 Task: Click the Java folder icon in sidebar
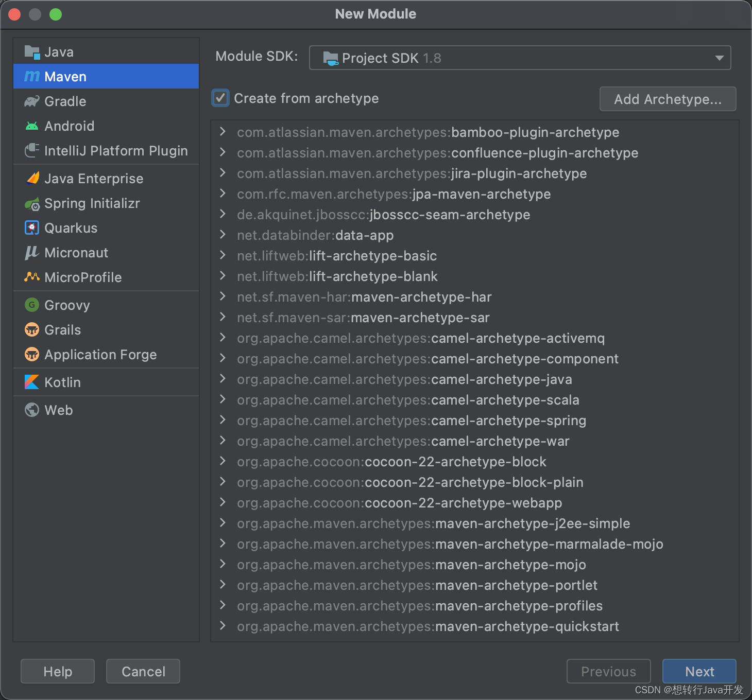32,52
